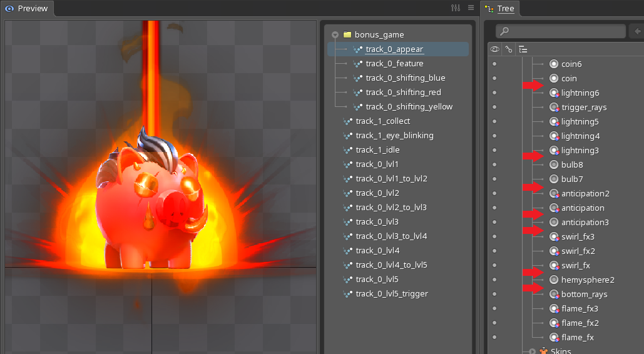Click the Preview panel eye icon
This screenshot has height=354, width=644.
9,9
